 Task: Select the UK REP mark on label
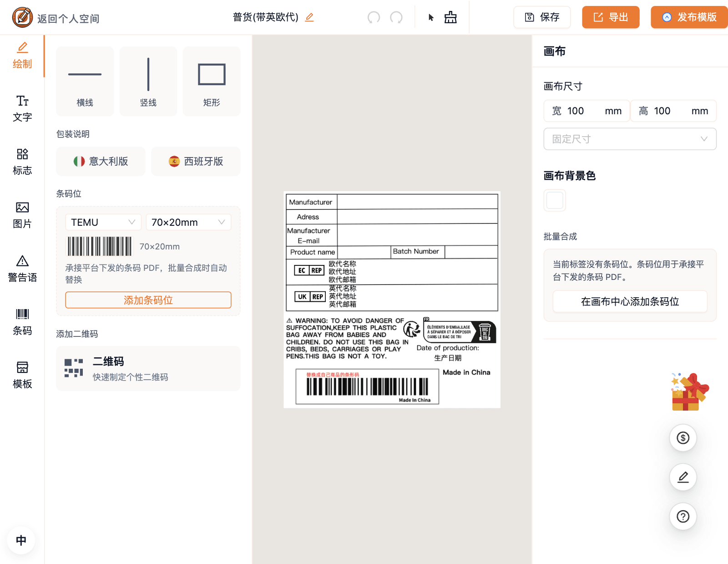[x=310, y=297]
